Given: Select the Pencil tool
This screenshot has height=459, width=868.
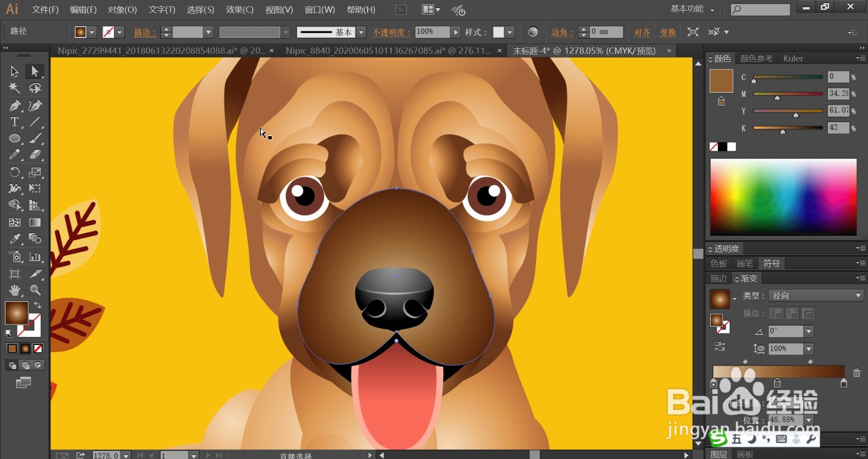Looking at the screenshot, I should (x=15, y=155).
